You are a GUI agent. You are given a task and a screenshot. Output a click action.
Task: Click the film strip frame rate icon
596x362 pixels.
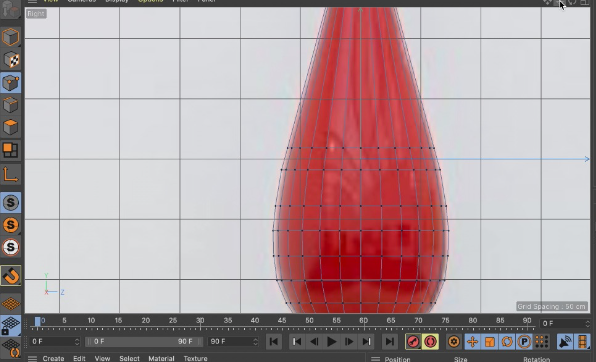pyautogui.click(x=582, y=341)
